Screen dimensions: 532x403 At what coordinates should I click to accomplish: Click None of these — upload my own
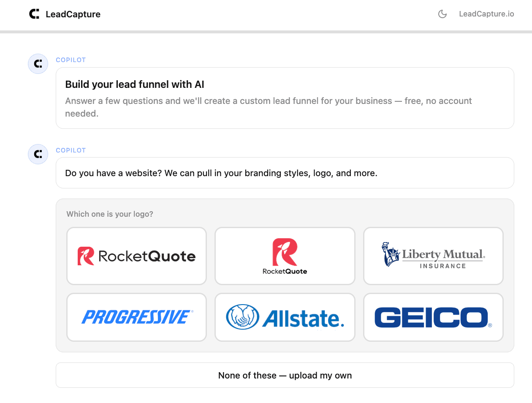click(x=285, y=375)
